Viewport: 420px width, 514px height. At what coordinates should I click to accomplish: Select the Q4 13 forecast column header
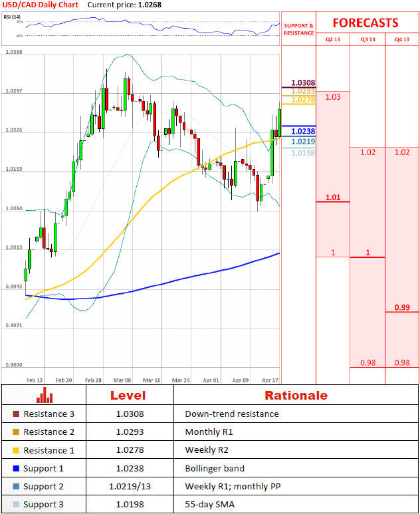402,39
